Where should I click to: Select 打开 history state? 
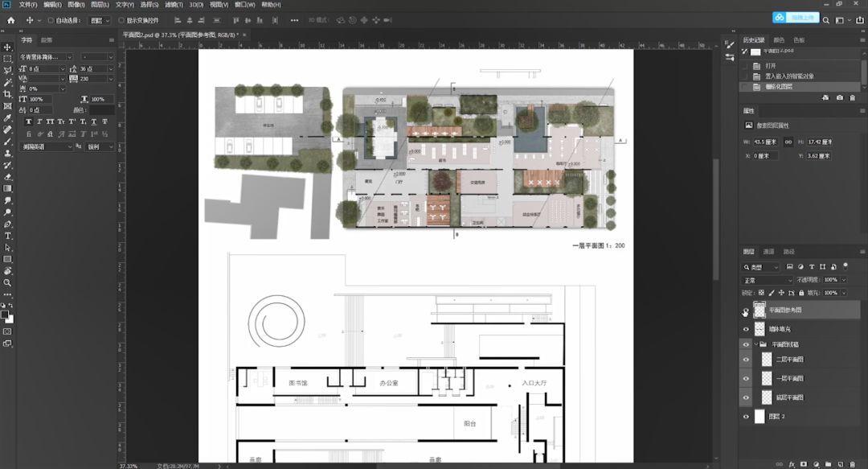[771, 66]
